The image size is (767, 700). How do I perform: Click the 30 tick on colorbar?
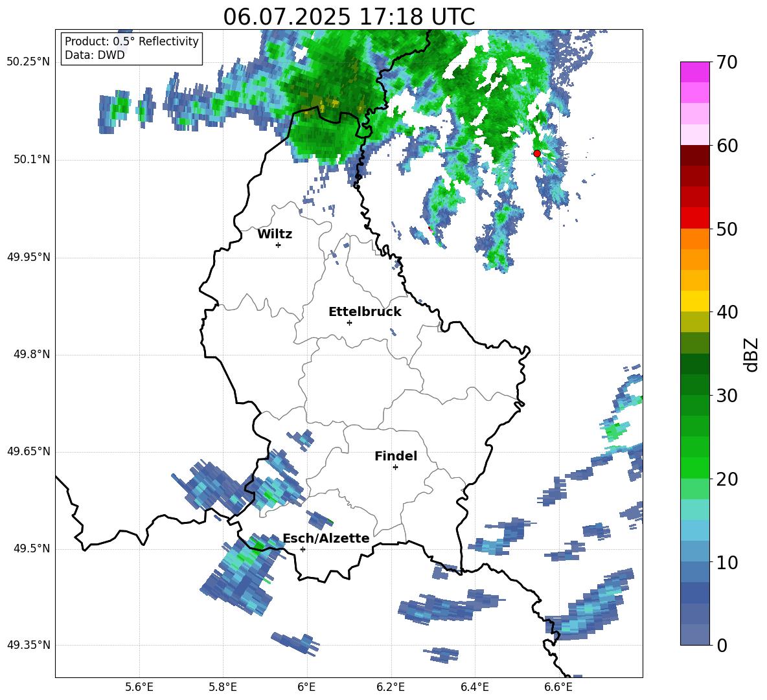coord(726,396)
